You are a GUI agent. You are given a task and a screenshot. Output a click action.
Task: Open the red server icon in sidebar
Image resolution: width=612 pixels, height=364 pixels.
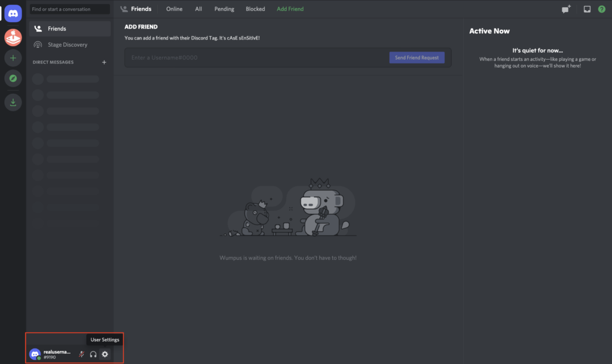(13, 38)
